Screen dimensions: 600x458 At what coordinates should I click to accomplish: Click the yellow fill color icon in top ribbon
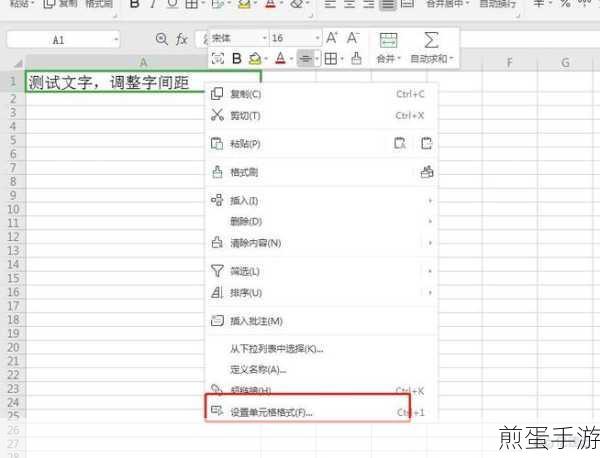244,4
